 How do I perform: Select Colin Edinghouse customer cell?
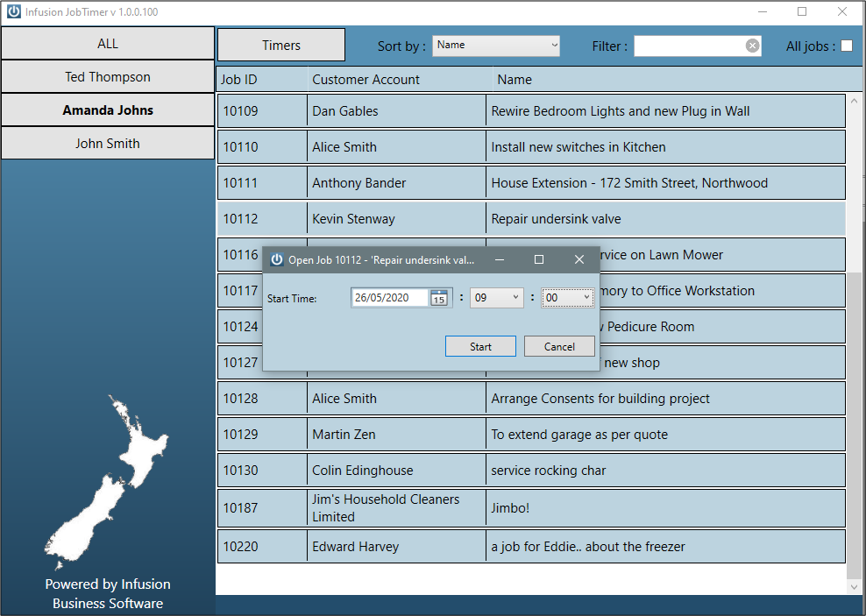coord(396,470)
